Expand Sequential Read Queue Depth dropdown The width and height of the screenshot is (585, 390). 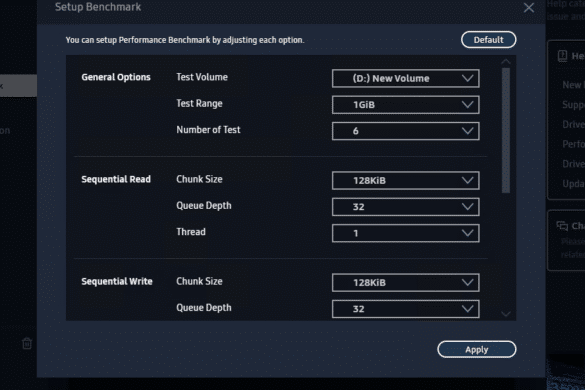pyautogui.click(x=406, y=207)
